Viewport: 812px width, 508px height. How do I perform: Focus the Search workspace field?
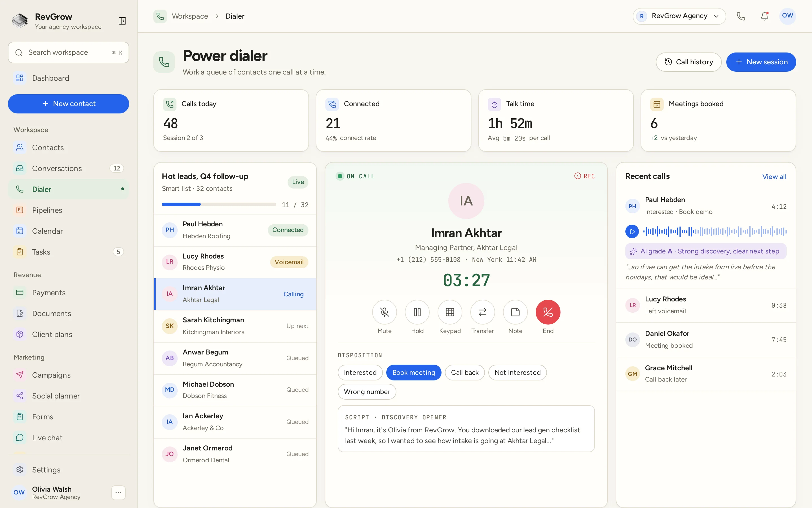tap(69, 52)
